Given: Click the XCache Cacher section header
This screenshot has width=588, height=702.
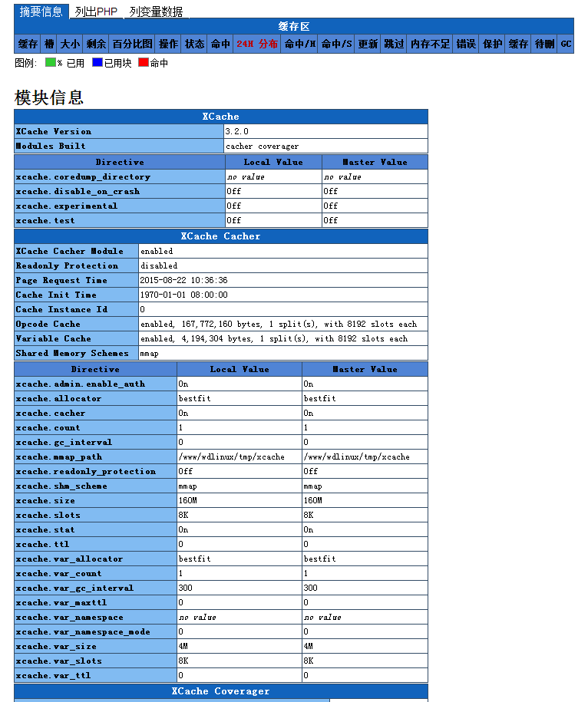Looking at the screenshot, I should coord(221,236).
